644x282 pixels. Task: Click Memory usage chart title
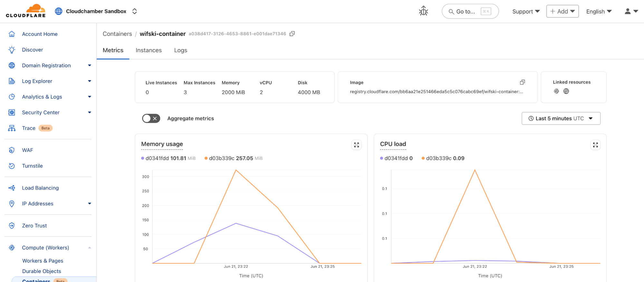[162, 144]
